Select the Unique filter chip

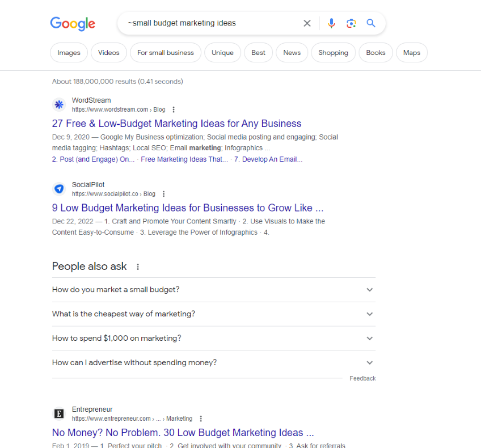(222, 53)
